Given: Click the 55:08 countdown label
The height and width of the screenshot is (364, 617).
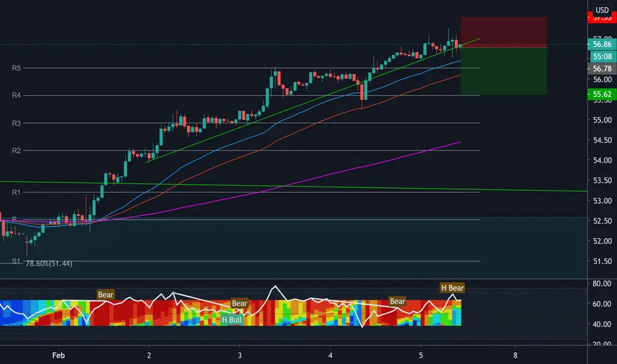Looking at the screenshot, I should pyautogui.click(x=602, y=56).
